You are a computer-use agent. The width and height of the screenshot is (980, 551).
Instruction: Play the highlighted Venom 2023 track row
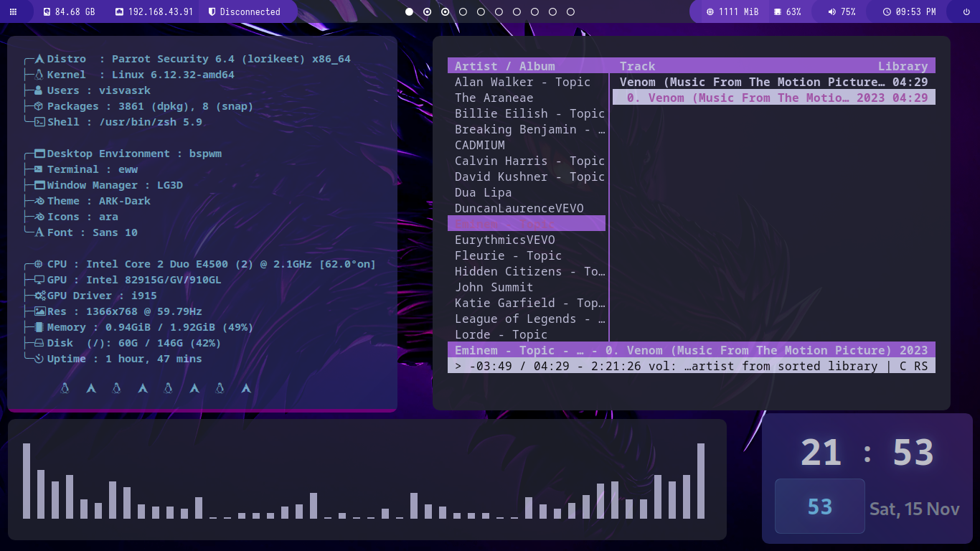[x=773, y=98]
